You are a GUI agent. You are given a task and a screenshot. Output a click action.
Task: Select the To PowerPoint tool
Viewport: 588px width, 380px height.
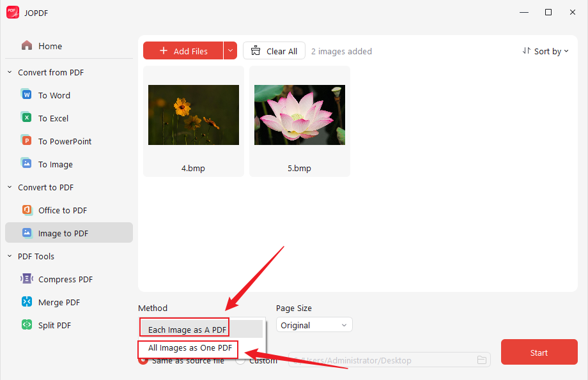tap(63, 141)
